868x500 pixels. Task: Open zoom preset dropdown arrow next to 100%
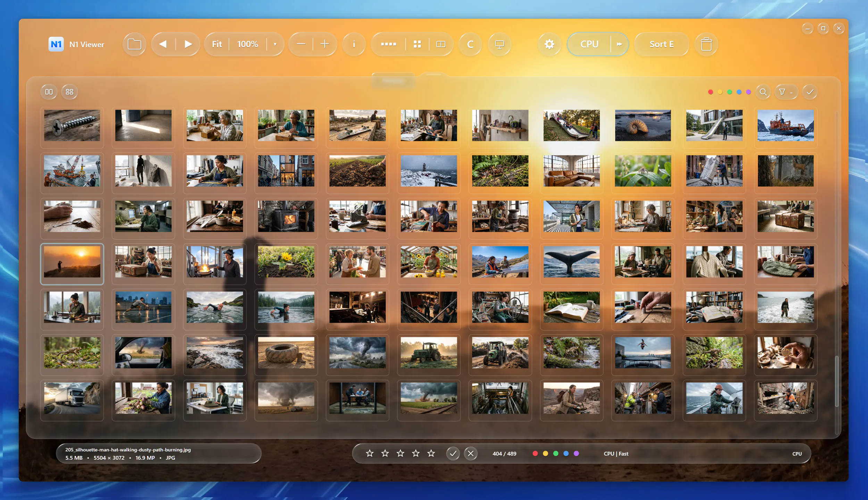[x=275, y=44]
